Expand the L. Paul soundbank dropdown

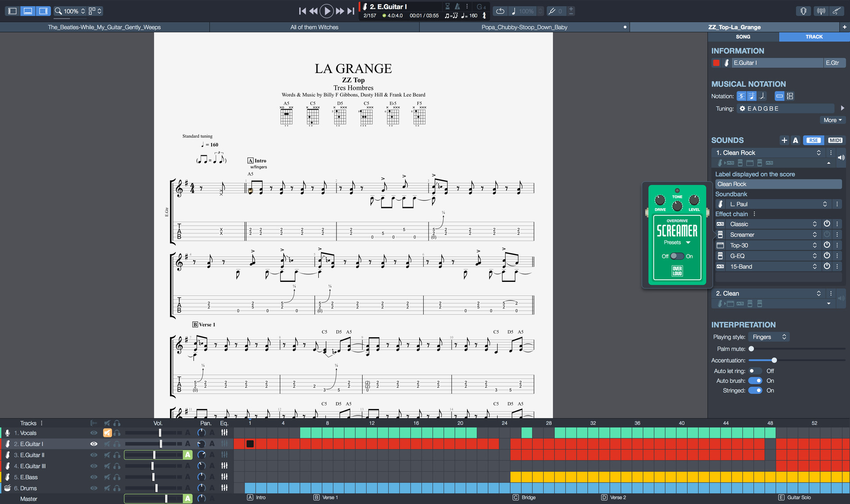[x=825, y=204]
